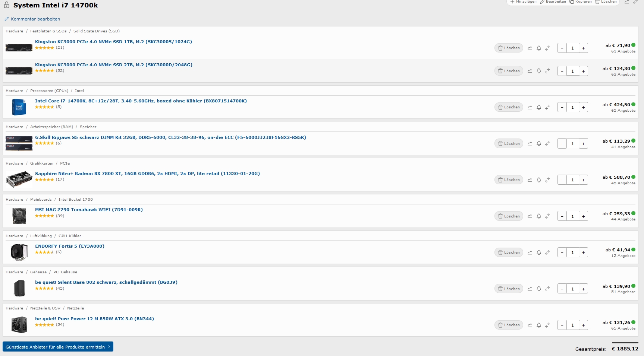Open price history chart for ENDORFY Fortis 5
The image size is (644, 356).
[530, 252]
